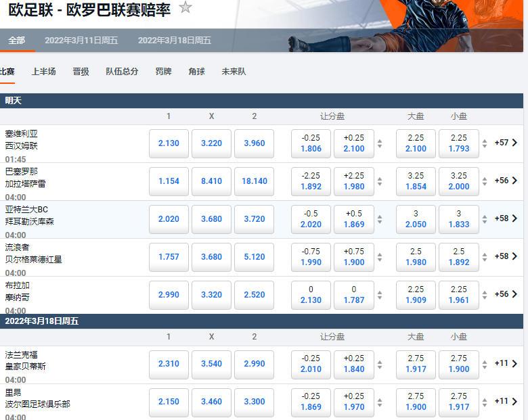Bet on 塞维利亚 home win at 2.130

click(169, 143)
